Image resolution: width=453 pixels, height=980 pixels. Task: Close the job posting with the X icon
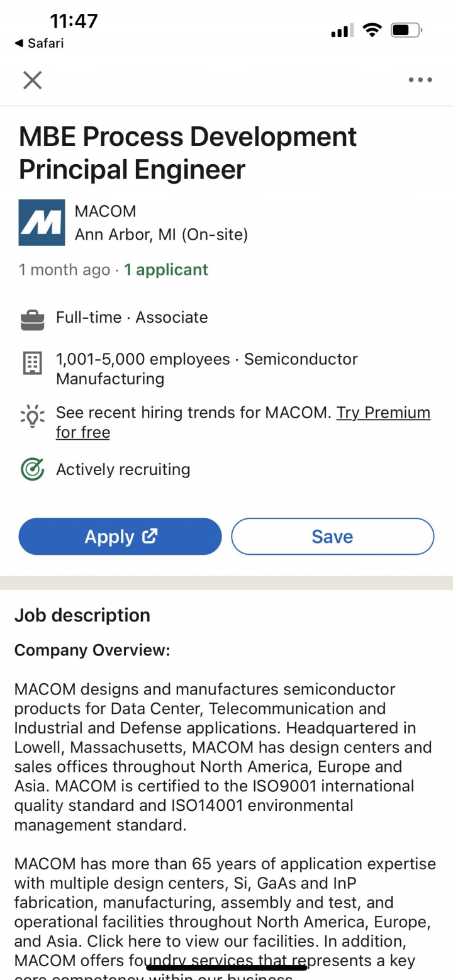click(x=32, y=80)
